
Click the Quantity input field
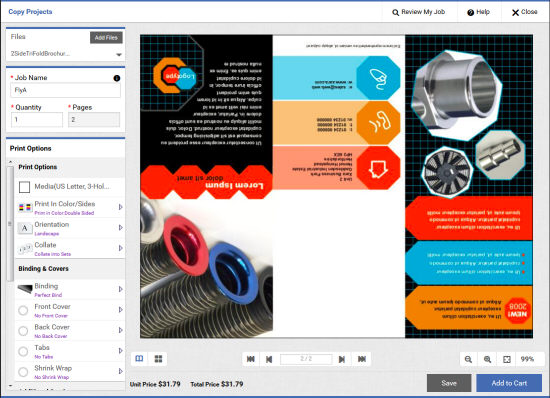click(x=37, y=120)
